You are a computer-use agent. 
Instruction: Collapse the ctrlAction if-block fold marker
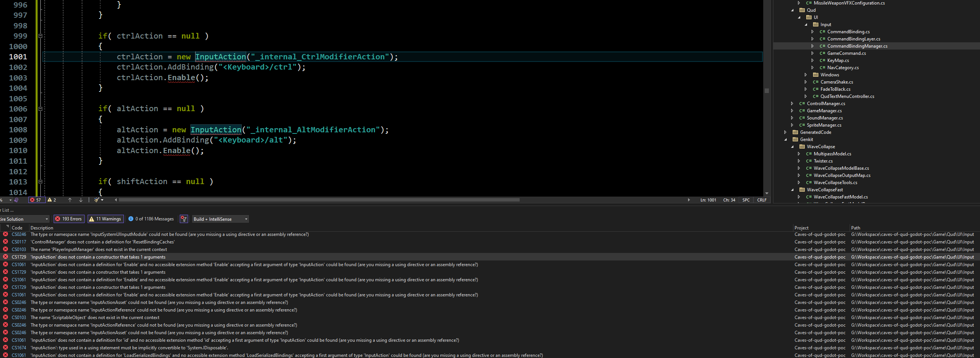click(40, 36)
